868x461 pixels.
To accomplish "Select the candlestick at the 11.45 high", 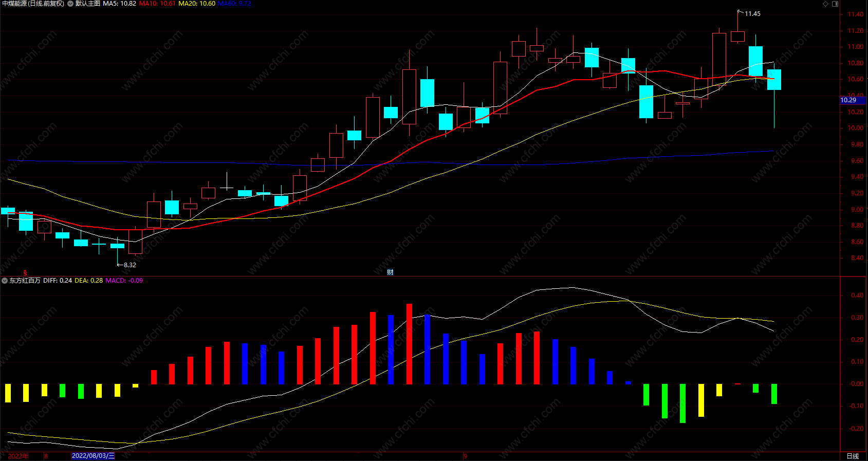I will 737,36.
